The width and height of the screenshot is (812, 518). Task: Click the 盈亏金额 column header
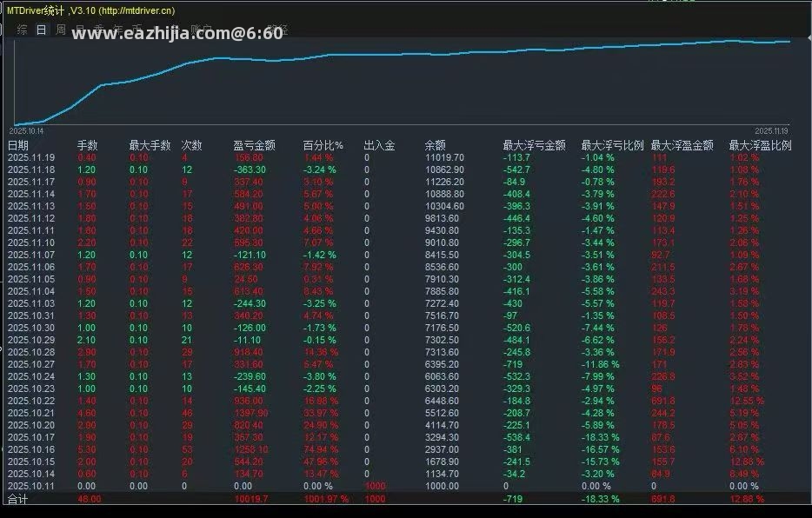click(x=254, y=145)
